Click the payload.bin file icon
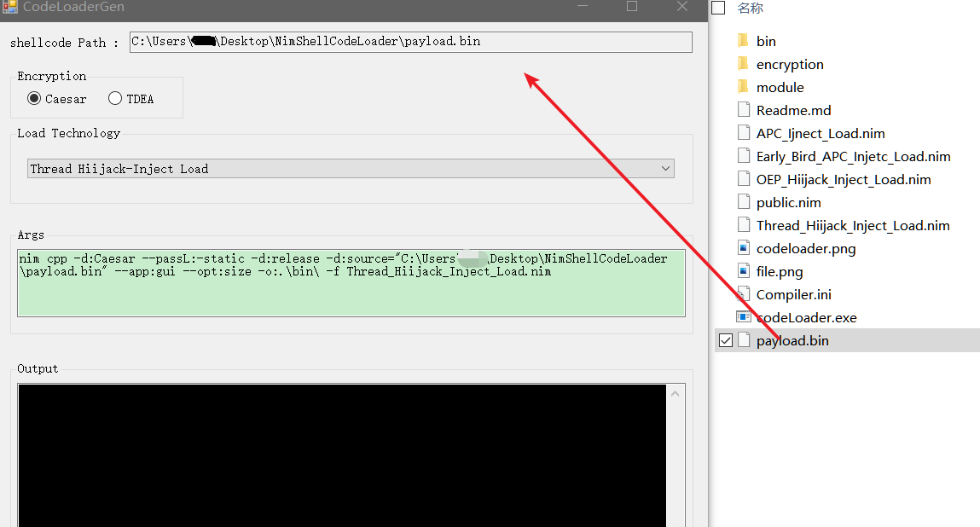The width and height of the screenshot is (980, 527). coord(743,340)
